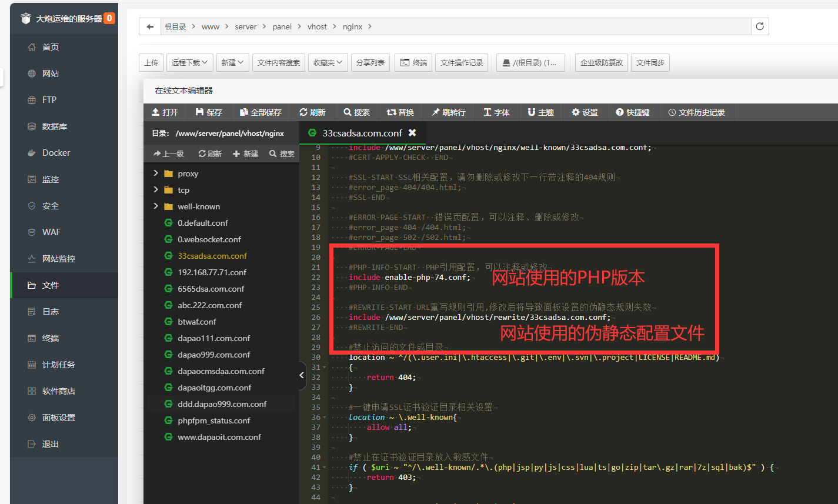Close the 33csadsa.com.conf tab

[412, 133]
